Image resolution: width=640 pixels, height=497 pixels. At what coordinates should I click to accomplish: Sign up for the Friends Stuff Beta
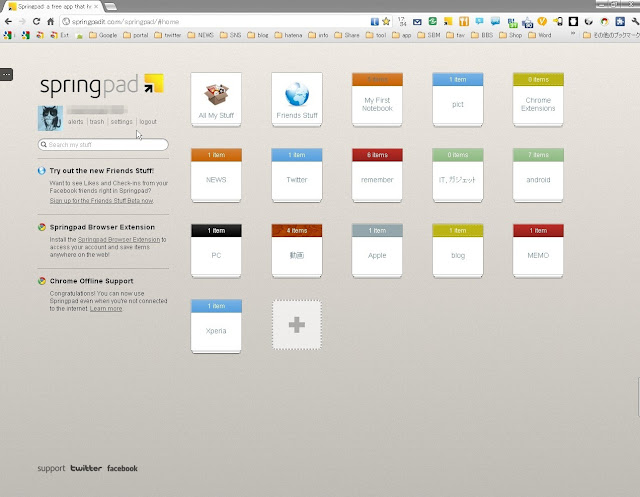click(x=101, y=201)
